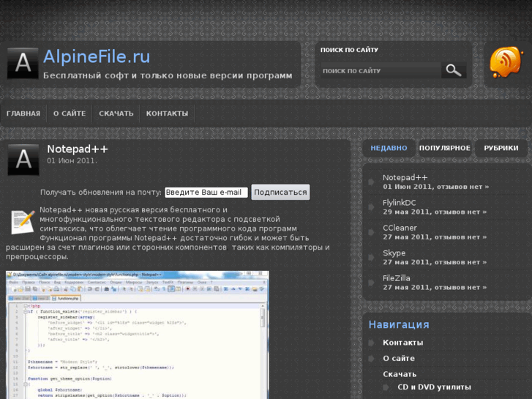532x399 pixels.
Task: Click the magnifying glass search button
Action: [454, 70]
